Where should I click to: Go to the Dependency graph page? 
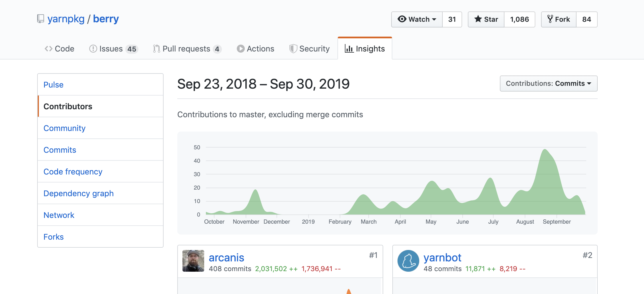[78, 193]
